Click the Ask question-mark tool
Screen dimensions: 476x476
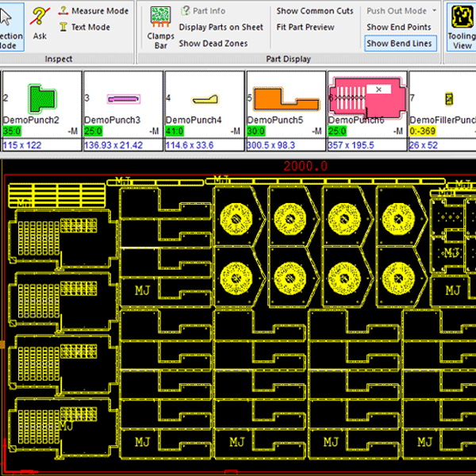point(40,25)
